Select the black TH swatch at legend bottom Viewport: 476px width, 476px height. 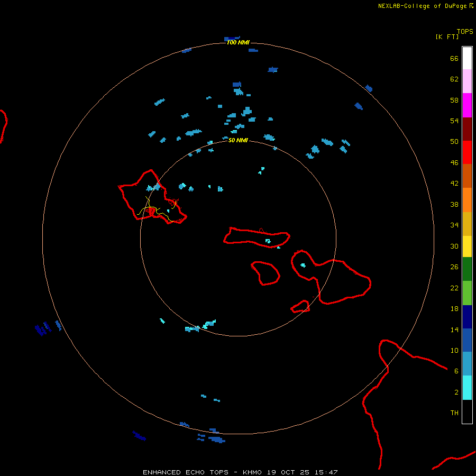(467, 411)
